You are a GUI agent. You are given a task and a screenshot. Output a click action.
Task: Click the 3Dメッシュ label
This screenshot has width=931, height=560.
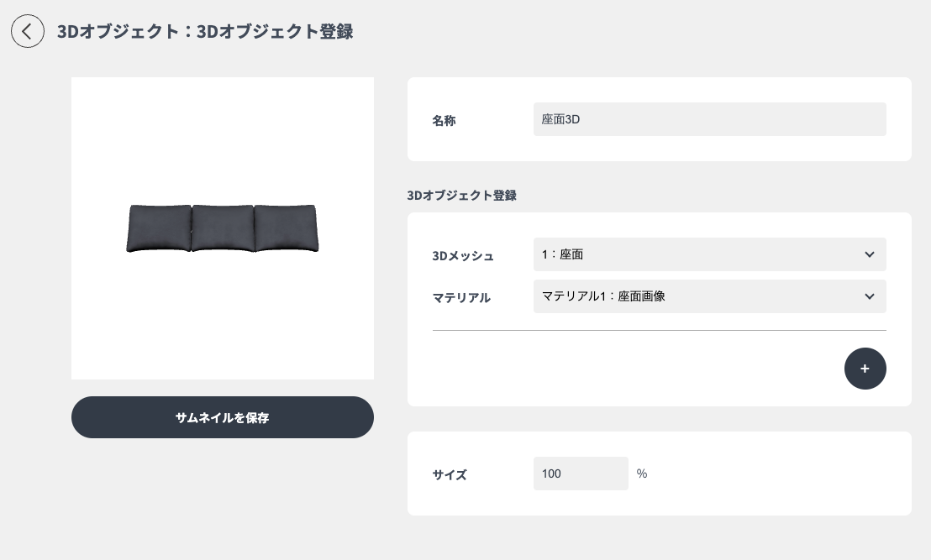click(463, 256)
